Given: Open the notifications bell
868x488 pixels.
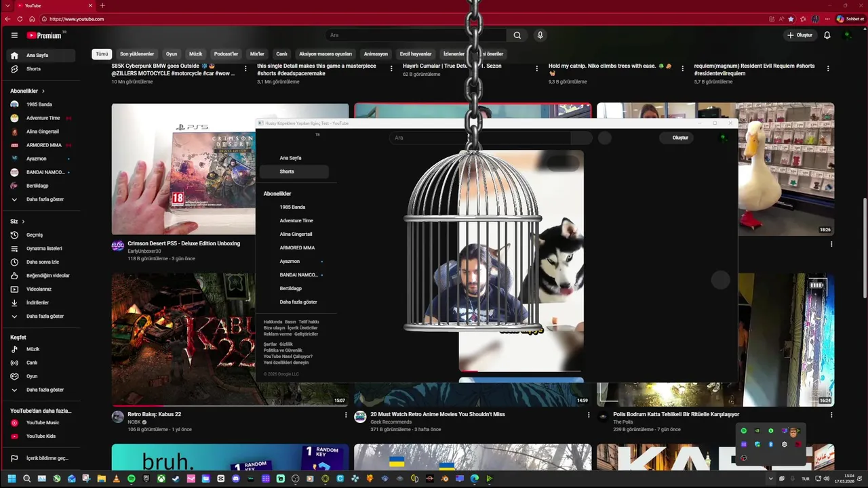Looking at the screenshot, I should (827, 35).
